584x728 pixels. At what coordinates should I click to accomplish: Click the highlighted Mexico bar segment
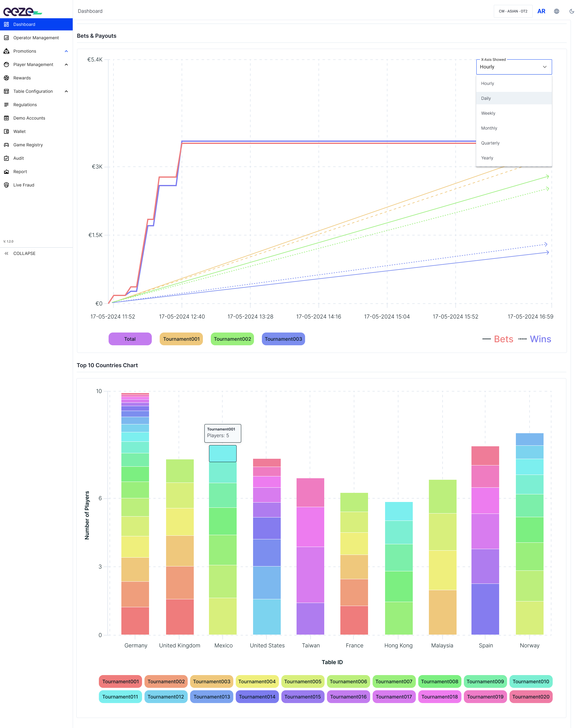point(222,454)
